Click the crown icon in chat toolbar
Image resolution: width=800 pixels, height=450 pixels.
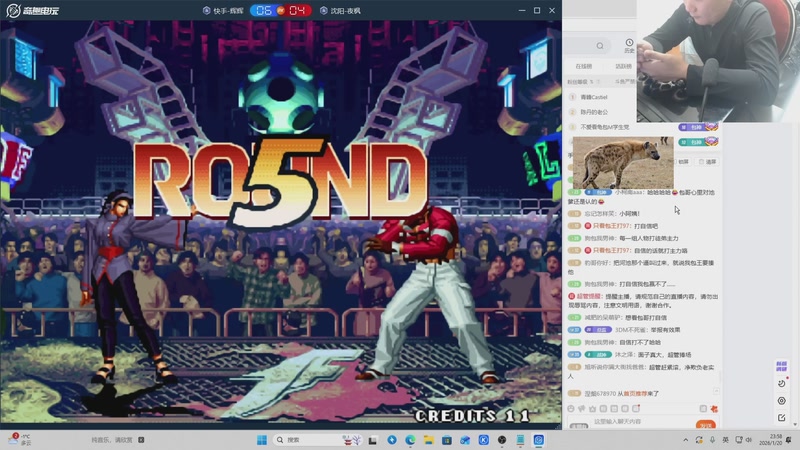(x=592, y=409)
